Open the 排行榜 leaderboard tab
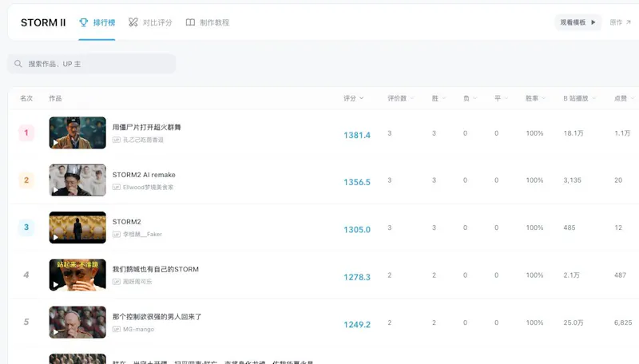This screenshot has width=639, height=364. (97, 22)
